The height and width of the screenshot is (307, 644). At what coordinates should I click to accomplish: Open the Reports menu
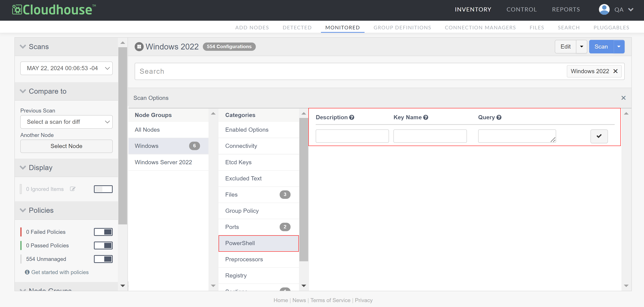click(x=566, y=10)
